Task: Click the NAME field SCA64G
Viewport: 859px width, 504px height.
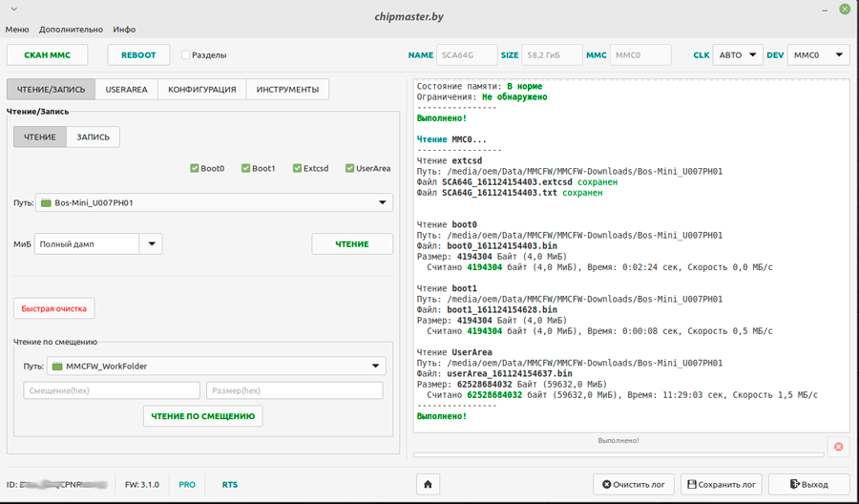Action: (x=467, y=54)
